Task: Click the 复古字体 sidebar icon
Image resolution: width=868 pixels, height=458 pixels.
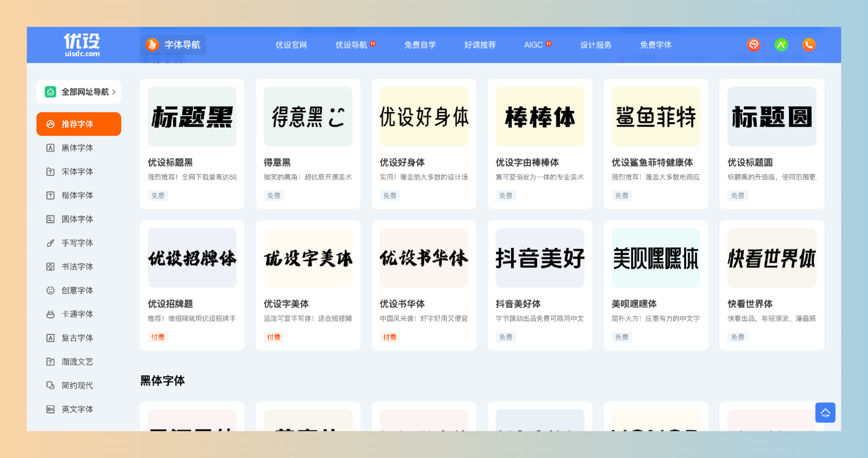Action: pyautogui.click(x=51, y=338)
